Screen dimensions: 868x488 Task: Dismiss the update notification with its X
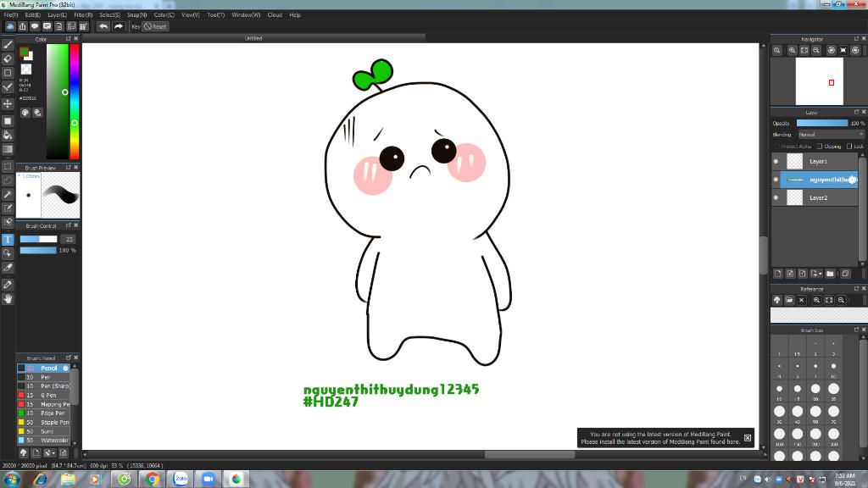(x=748, y=438)
